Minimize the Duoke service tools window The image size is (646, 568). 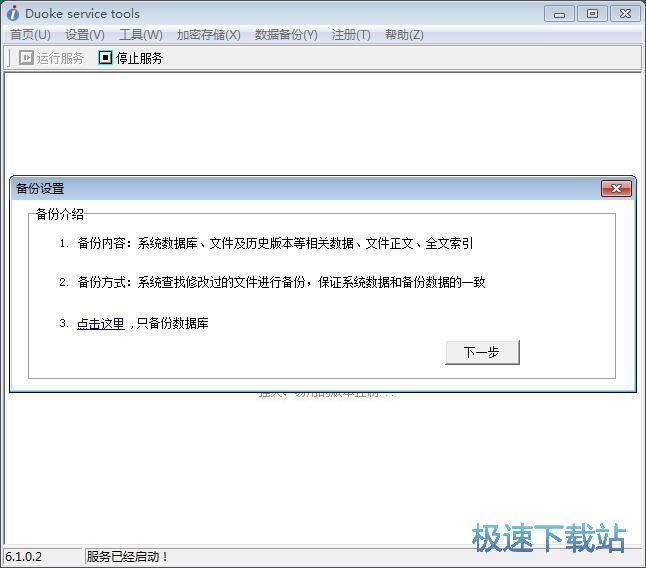(559, 14)
